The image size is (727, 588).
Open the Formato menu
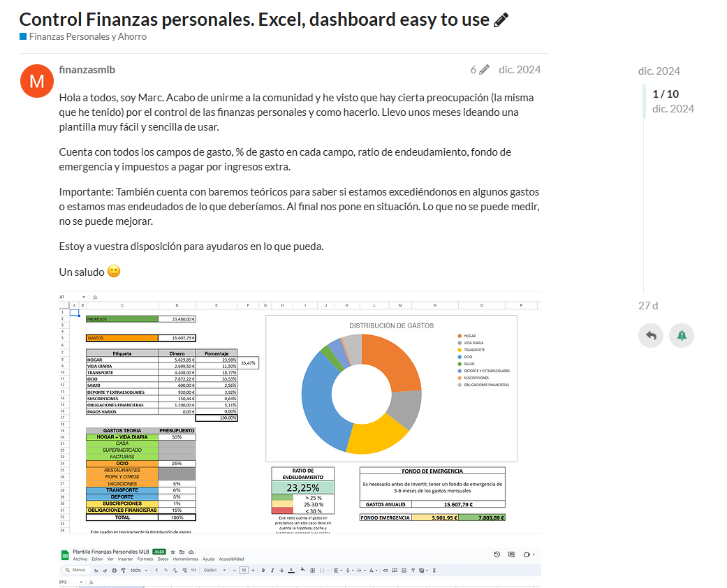click(x=145, y=559)
